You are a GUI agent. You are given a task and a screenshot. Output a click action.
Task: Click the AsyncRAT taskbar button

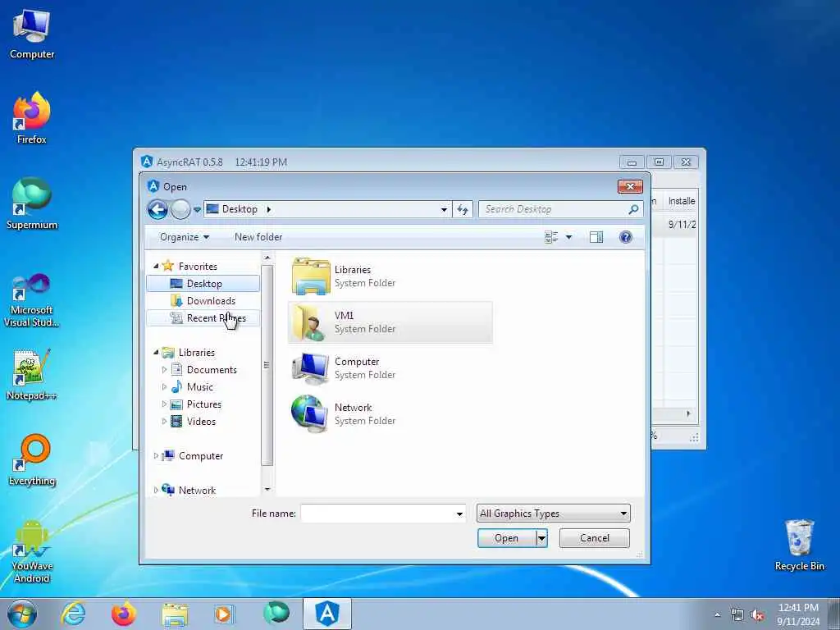tap(327, 614)
